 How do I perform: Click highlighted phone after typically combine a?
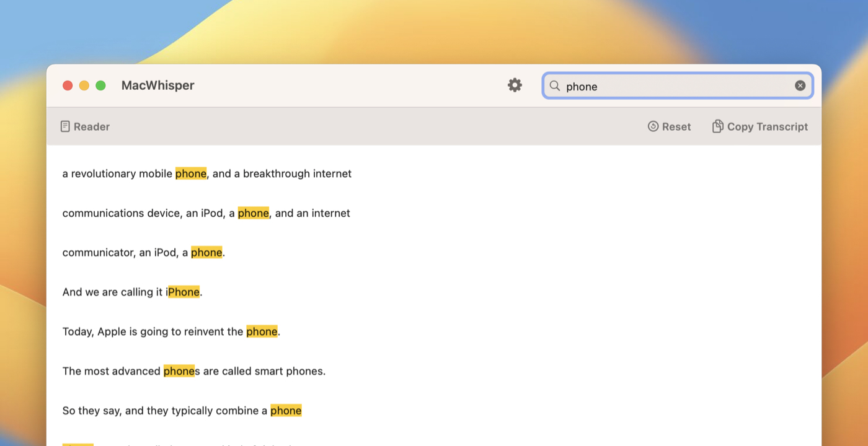tap(286, 410)
